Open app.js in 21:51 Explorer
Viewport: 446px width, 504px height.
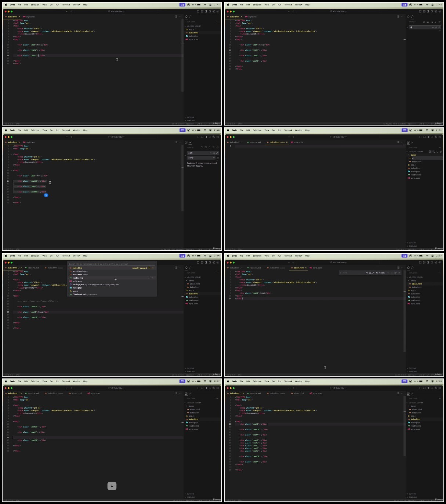tap(413, 165)
